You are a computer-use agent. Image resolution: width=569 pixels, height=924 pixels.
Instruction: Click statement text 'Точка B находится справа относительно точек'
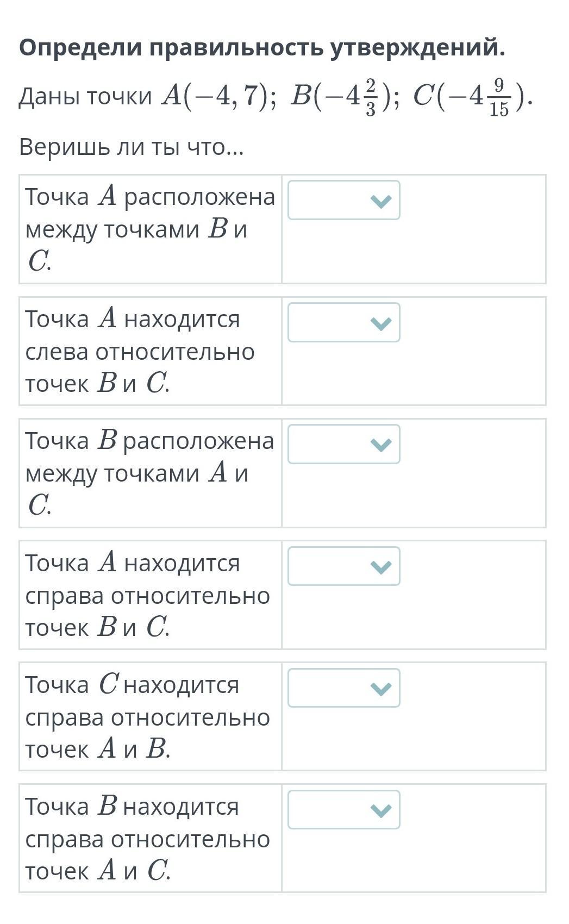coord(147,839)
